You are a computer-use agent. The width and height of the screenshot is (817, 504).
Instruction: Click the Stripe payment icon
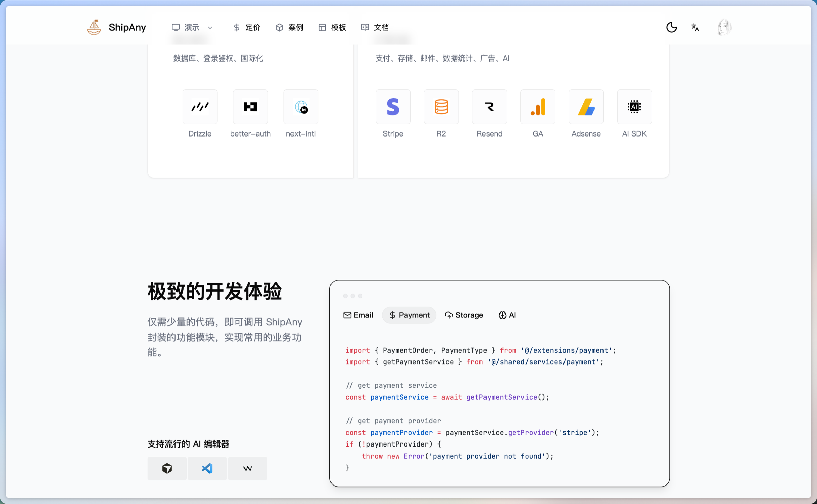(x=393, y=107)
